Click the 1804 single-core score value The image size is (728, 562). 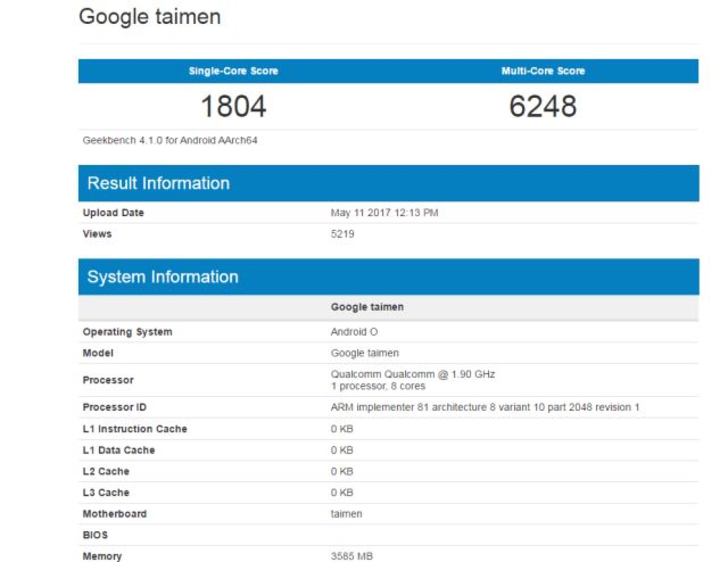233,106
